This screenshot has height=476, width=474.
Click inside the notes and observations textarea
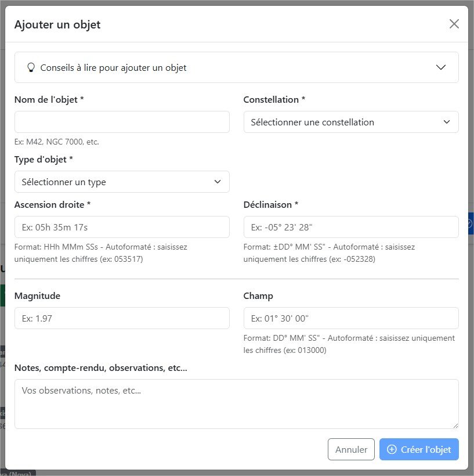[236, 404]
